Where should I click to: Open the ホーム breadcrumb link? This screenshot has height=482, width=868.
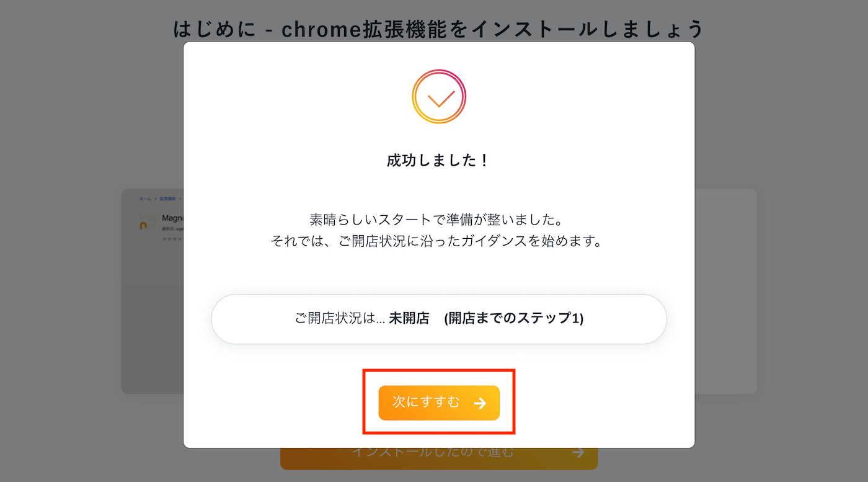(x=145, y=199)
